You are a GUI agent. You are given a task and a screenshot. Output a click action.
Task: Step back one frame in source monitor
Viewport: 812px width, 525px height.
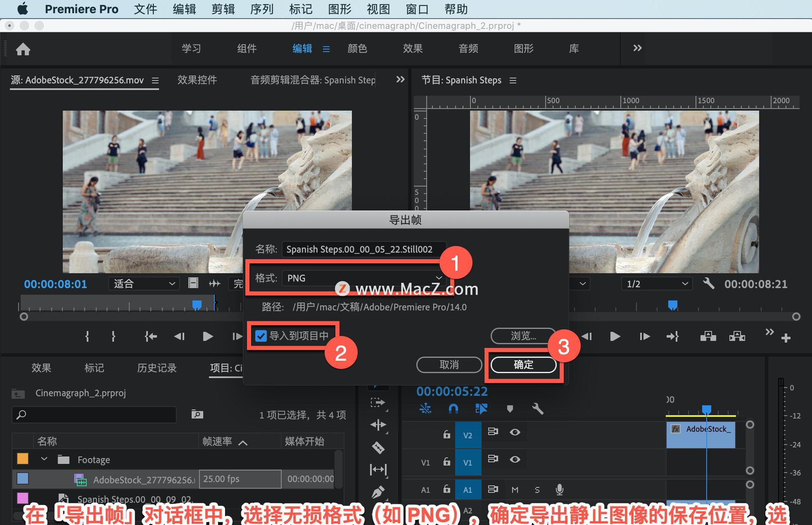pos(179,336)
